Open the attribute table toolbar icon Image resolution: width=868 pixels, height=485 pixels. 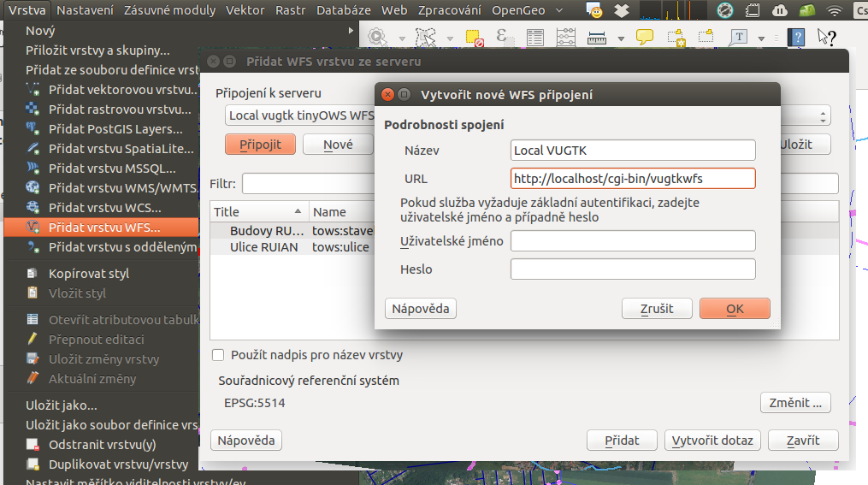coord(534,37)
